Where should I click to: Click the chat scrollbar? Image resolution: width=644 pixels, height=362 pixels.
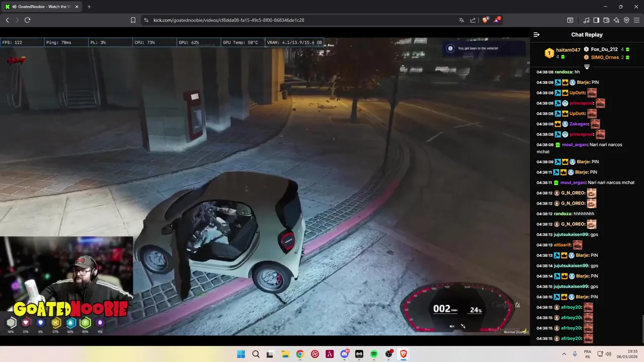642,329
